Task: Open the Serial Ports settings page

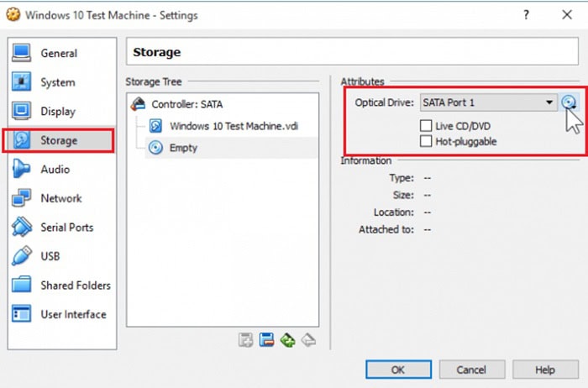Action: [x=66, y=228]
